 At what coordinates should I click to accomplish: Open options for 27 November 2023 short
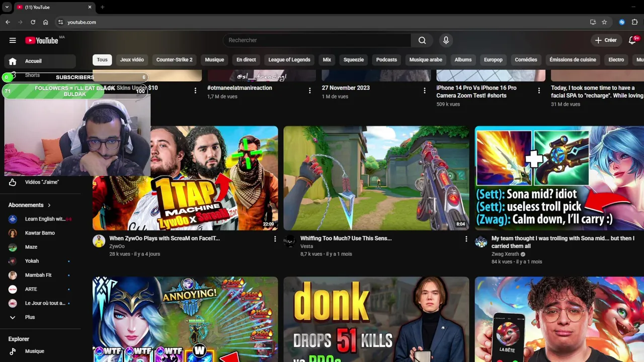pos(424,90)
